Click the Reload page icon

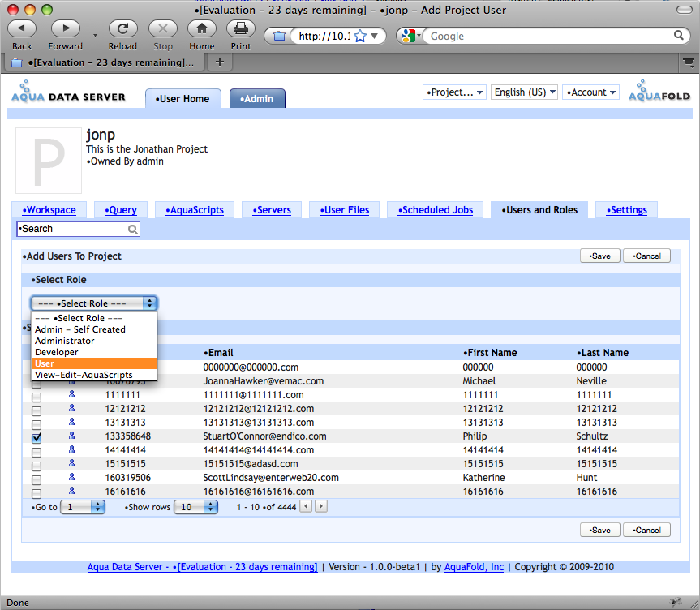122,28
